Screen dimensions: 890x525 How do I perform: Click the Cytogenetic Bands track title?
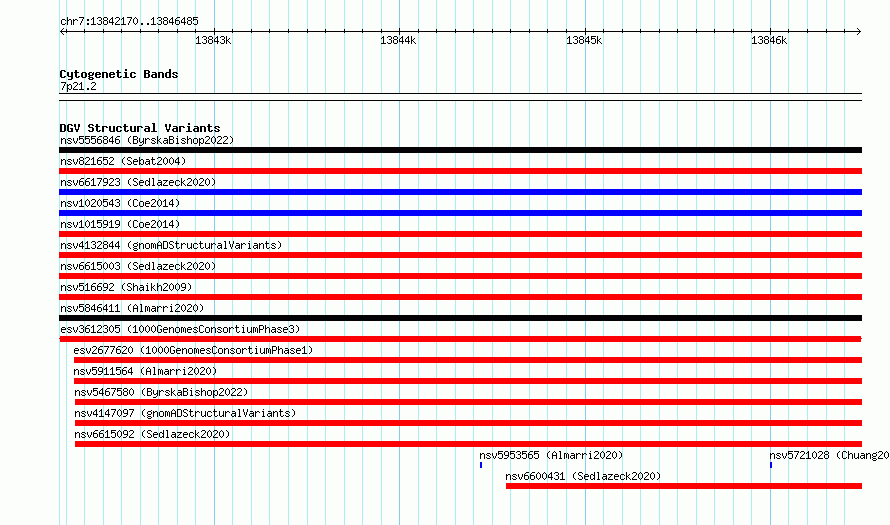[119, 74]
